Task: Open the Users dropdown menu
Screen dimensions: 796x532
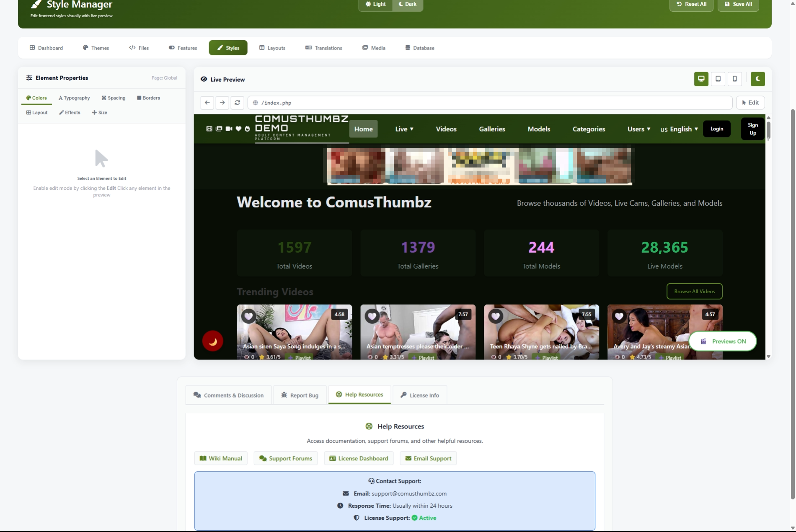Action: [x=638, y=129]
